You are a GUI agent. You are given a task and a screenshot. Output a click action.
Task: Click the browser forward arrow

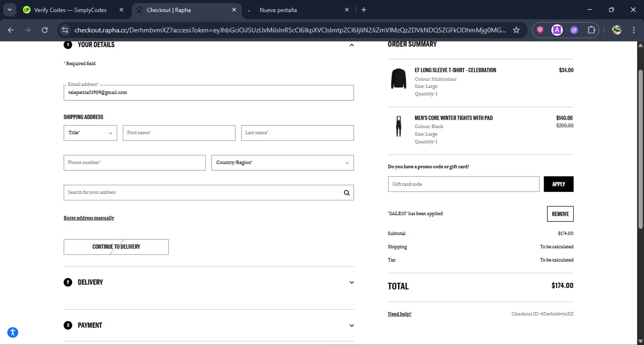click(27, 30)
